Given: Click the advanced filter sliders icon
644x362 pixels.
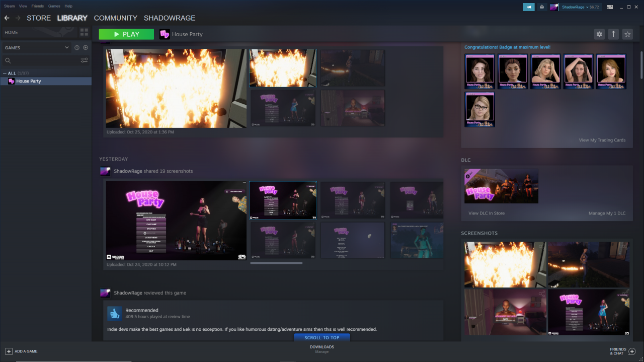Looking at the screenshot, I should point(84,60).
